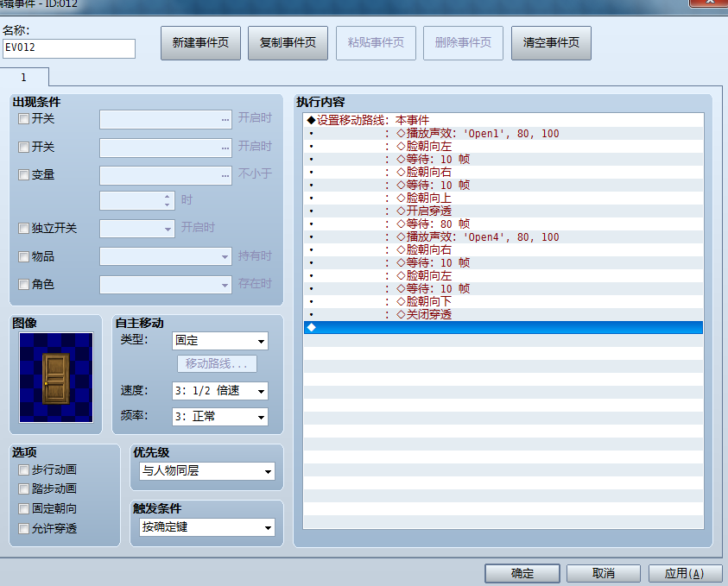Tick the 变量 condition checkbox

(23, 175)
